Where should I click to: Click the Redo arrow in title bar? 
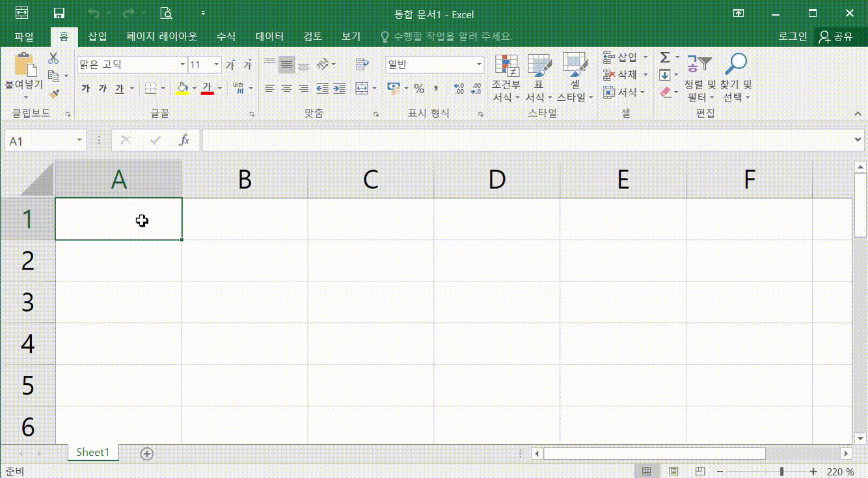[128, 13]
